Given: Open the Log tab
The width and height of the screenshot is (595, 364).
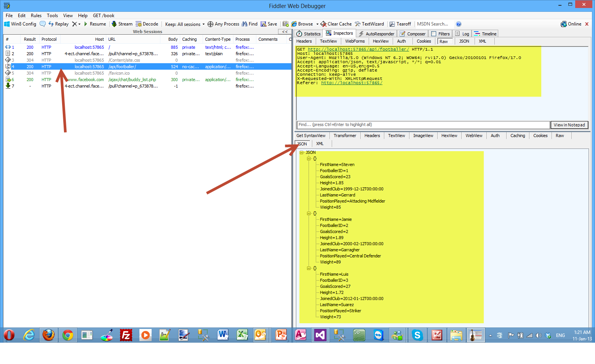Looking at the screenshot, I should (x=462, y=34).
